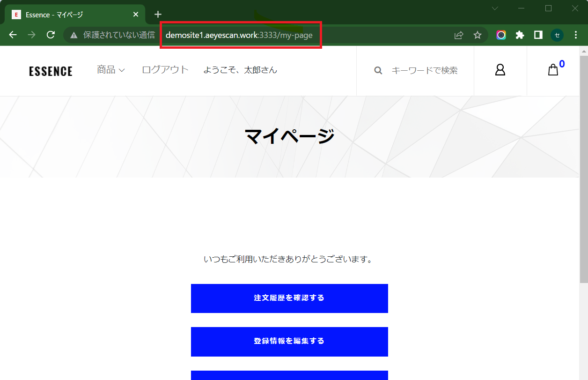Screen dimensions: 588x380
Task: Click the not-secure warning triangle icon
Action: click(73, 35)
